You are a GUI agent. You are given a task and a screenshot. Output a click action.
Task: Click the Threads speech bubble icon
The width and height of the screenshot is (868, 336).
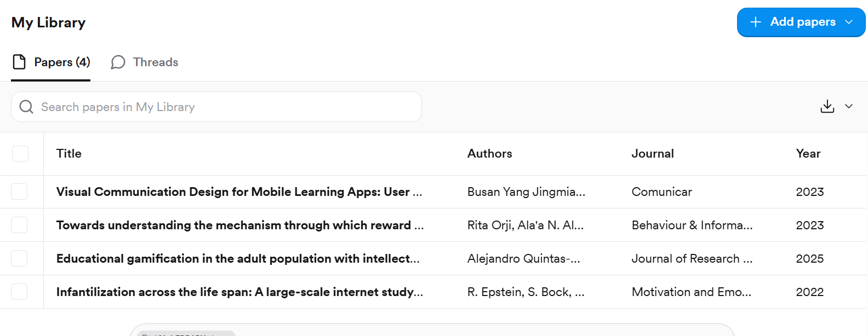pos(118,62)
